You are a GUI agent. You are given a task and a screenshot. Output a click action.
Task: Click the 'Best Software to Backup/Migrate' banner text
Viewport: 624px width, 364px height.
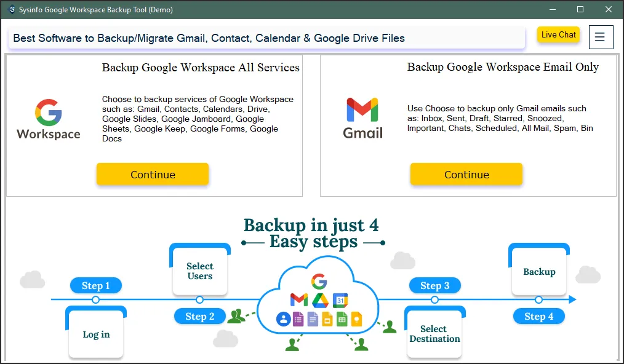209,38
